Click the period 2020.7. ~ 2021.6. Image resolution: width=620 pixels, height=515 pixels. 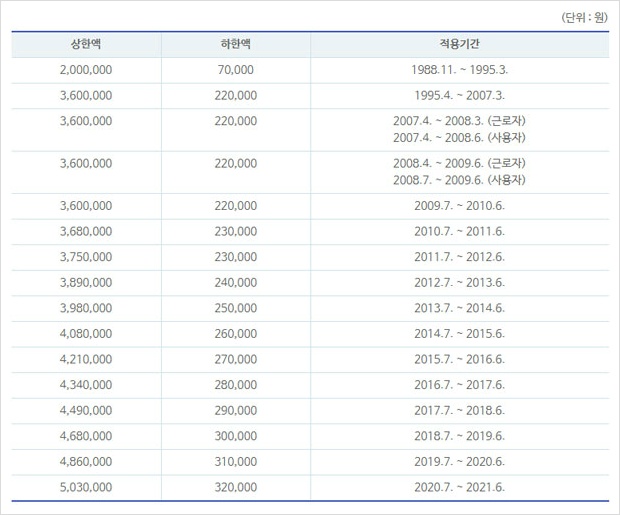click(459, 487)
